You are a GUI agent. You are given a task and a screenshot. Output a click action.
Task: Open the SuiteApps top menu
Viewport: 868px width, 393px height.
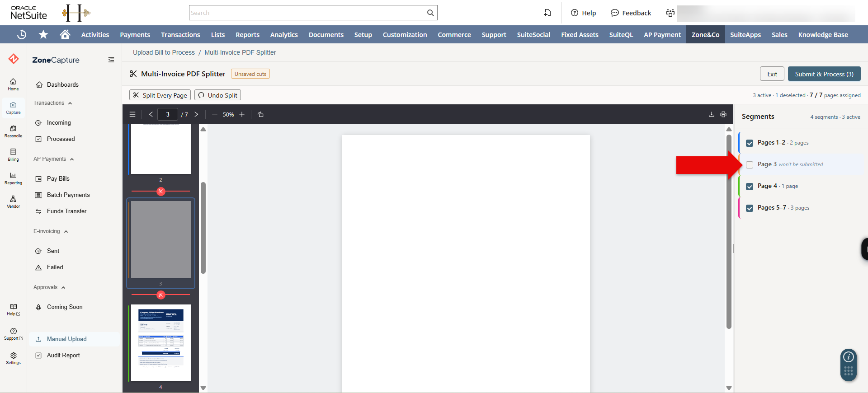point(745,34)
